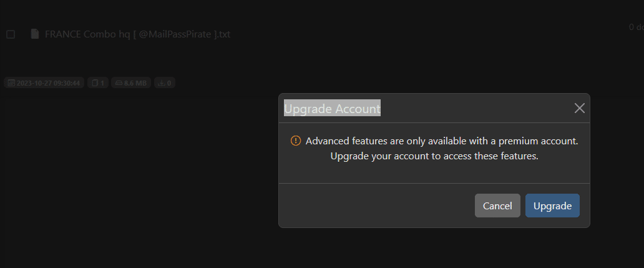Image resolution: width=644 pixels, height=268 pixels.
Task: Click the number 1 in file count badge
Action: pyautogui.click(x=103, y=82)
